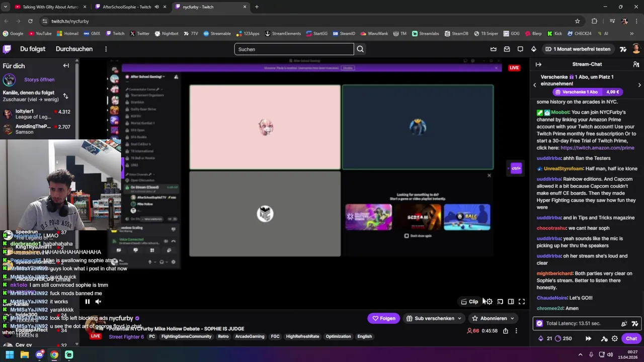Screen dimensions: 644x362
Task: Open the Get Bits icon in top bar
Action: pos(534,49)
